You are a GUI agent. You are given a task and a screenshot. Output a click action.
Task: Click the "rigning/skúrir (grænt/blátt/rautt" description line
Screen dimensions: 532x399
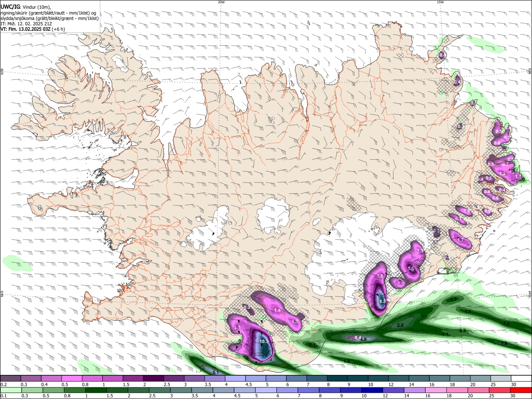click(x=48, y=12)
